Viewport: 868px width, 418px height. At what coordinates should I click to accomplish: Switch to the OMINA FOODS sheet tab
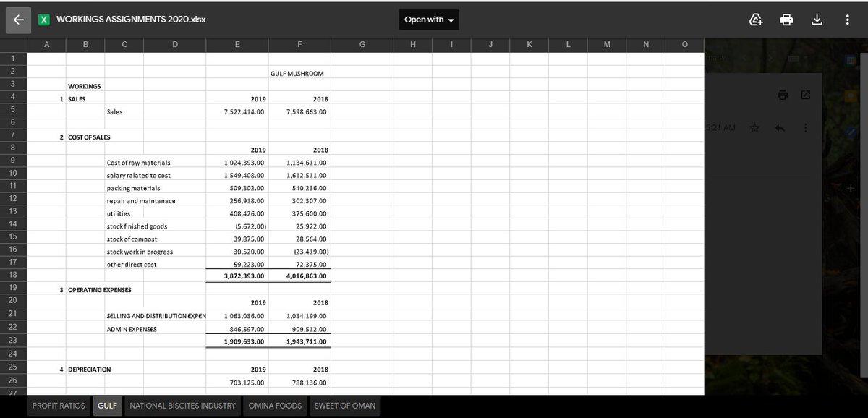tap(275, 406)
